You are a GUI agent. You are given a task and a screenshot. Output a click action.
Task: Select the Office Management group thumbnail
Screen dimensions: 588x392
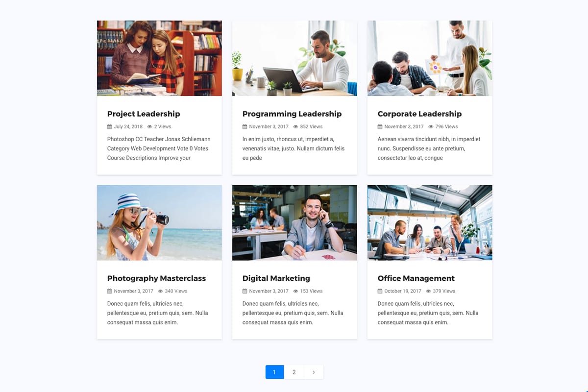pyautogui.click(x=430, y=223)
